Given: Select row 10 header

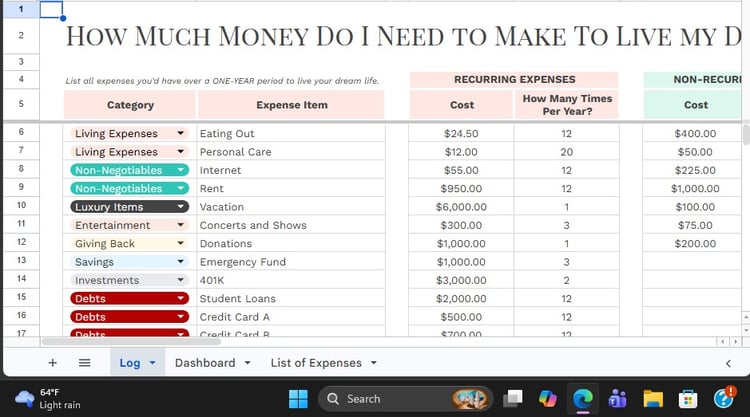Looking at the screenshot, I should click(21, 205).
